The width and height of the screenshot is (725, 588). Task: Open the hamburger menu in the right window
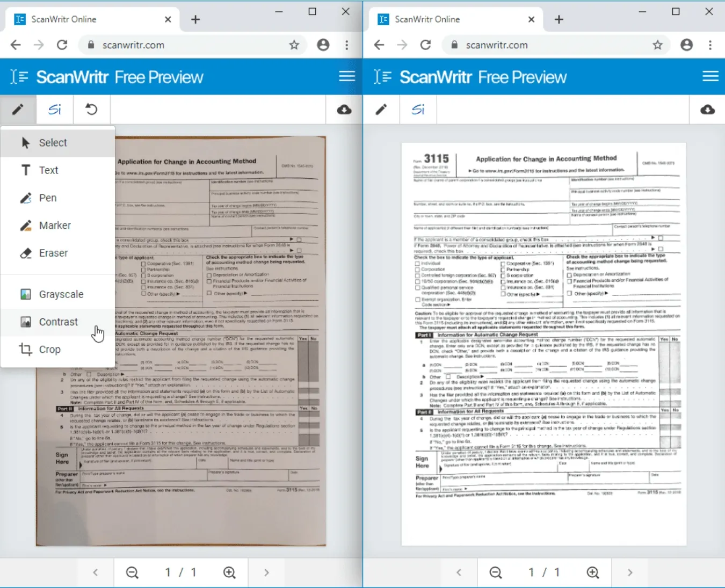pos(710,76)
